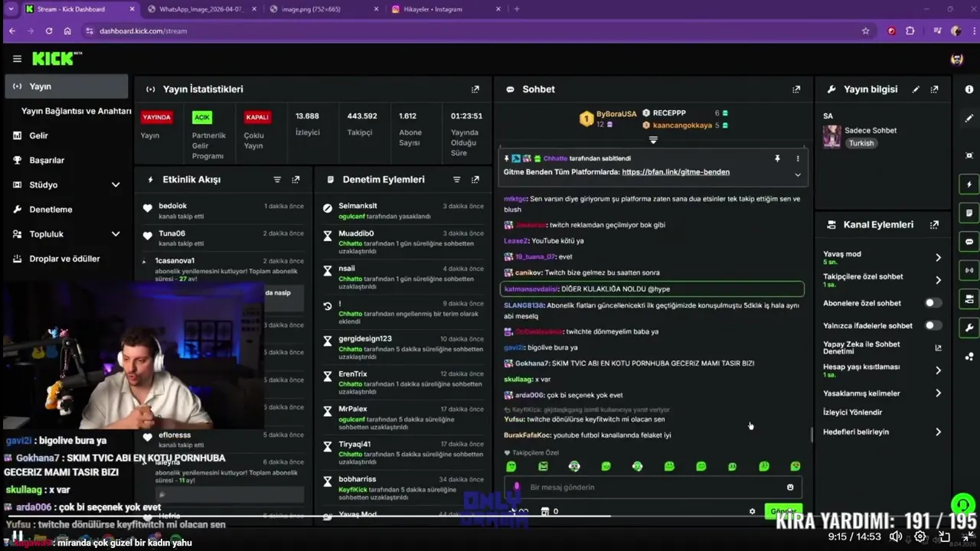Expand the Stüdyo sidebar section
This screenshot has width=980, height=551.
(116, 185)
